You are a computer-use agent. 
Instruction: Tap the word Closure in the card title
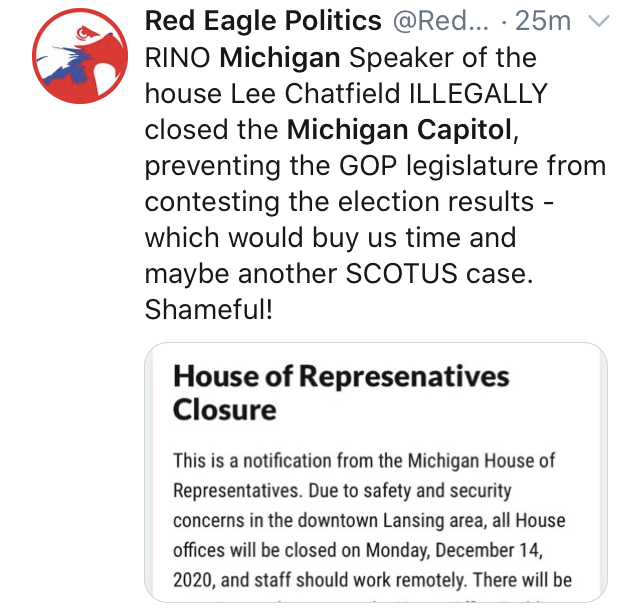[x=224, y=410]
